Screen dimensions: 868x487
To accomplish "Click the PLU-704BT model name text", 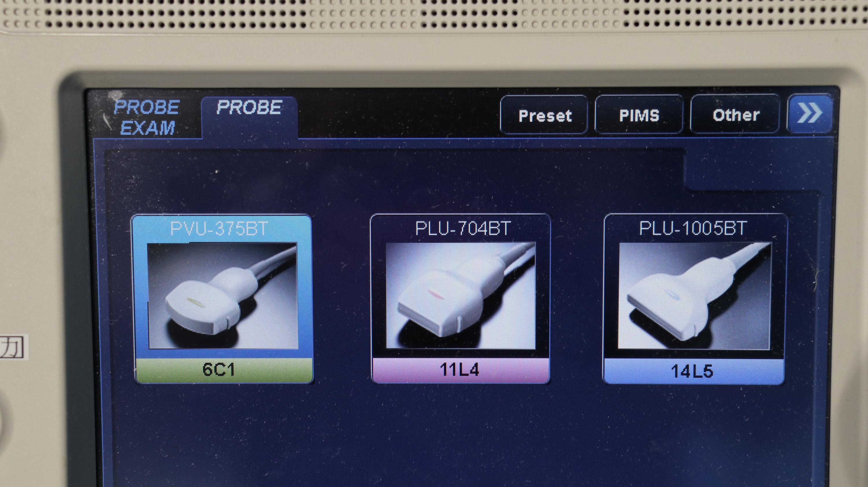I will (463, 228).
